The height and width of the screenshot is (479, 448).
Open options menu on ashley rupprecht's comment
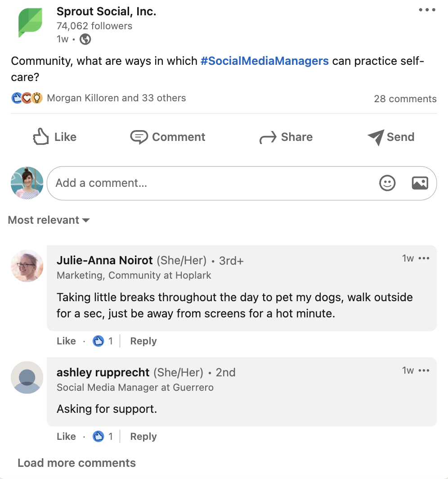(x=424, y=371)
